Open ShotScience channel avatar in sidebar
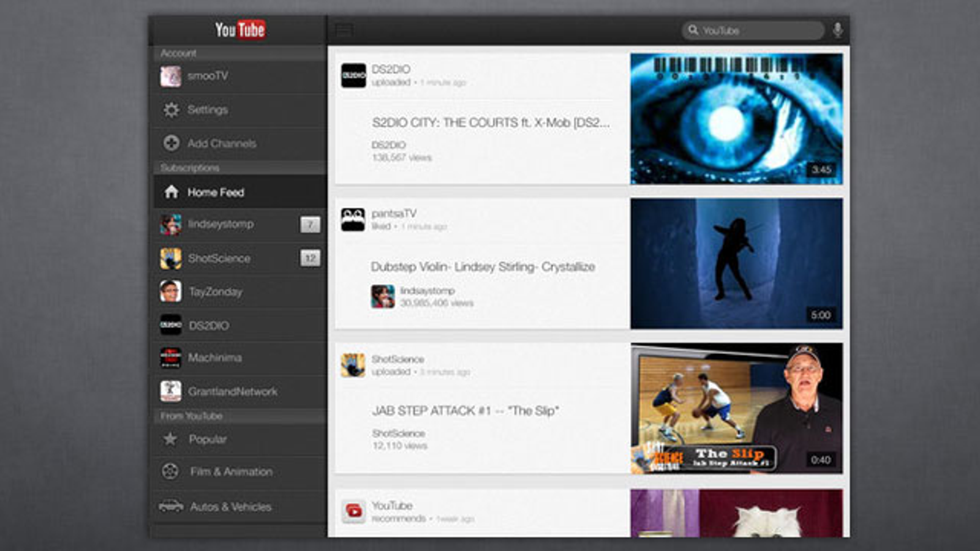980x551 pixels. (x=170, y=258)
